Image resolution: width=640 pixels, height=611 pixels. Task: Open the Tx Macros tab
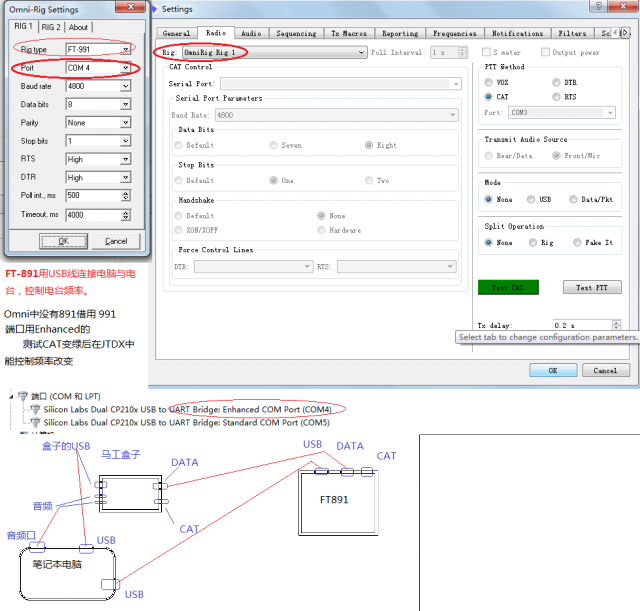point(349,33)
